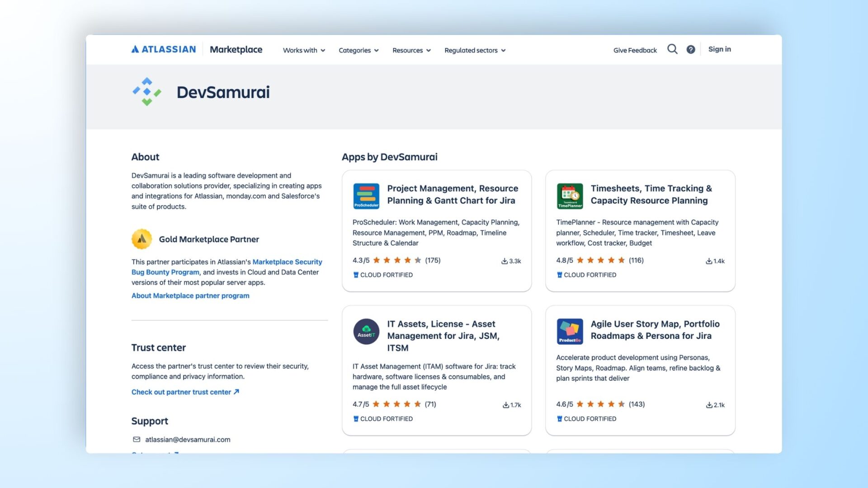Click the Trust center heading
Screen dimensions: 868x488
click(x=158, y=347)
